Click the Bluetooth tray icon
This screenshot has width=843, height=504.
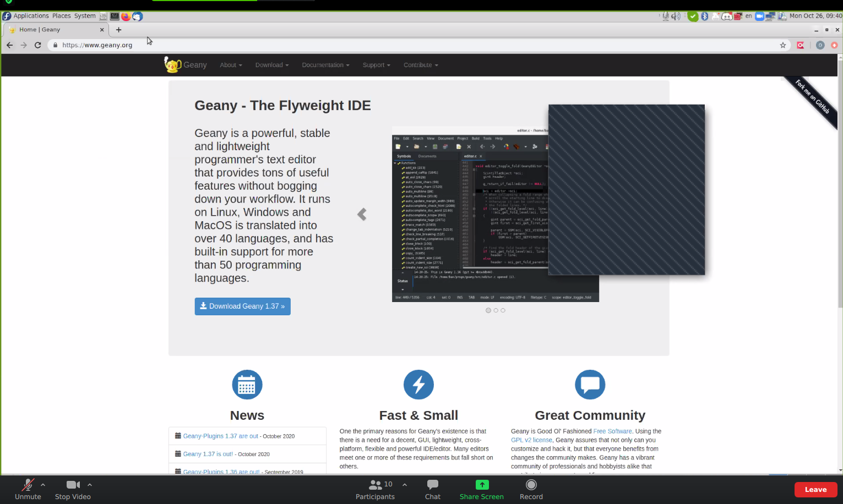point(704,16)
